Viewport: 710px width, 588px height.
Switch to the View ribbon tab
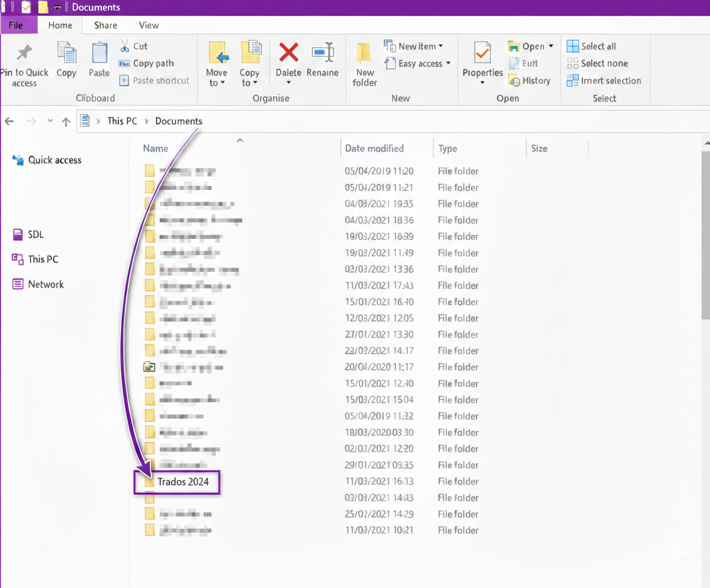tap(148, 25)
